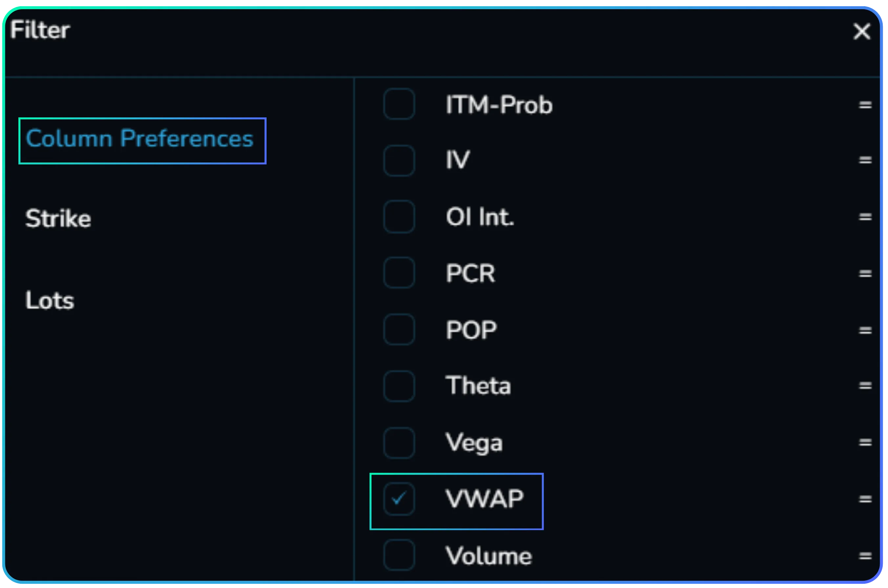Enable the Theta column checkbox

pyautogui.click(x=399, y=386)
